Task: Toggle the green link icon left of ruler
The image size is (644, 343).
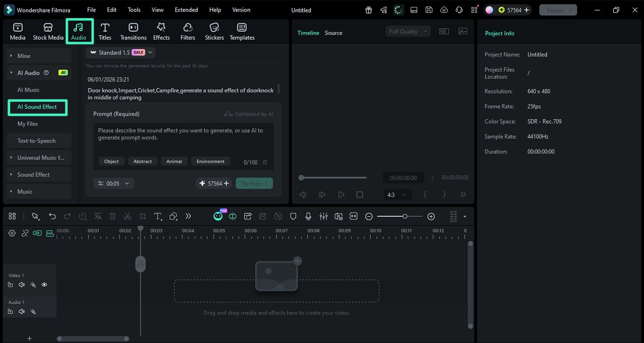Action: coord(37,233)
